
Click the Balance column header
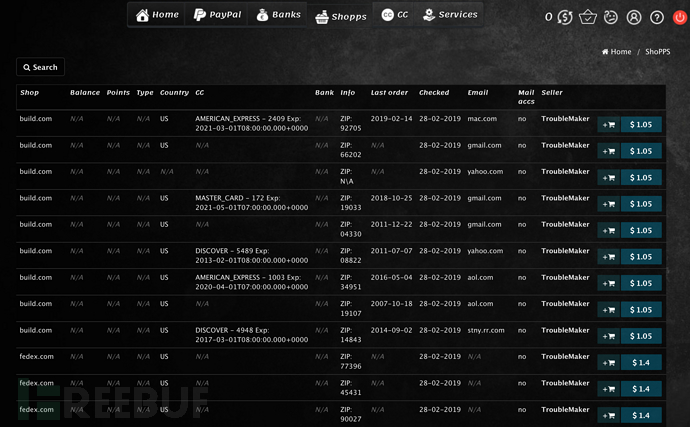pyautogui.click(x=85, y=92)
